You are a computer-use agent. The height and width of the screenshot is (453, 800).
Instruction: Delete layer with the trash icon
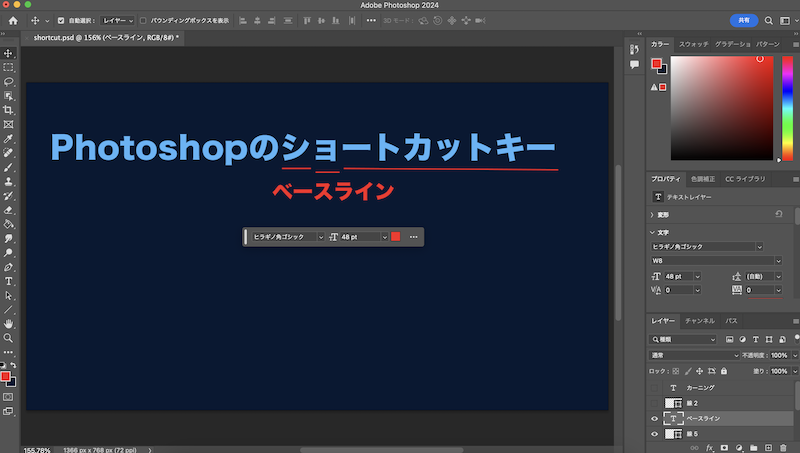[783, 448]
